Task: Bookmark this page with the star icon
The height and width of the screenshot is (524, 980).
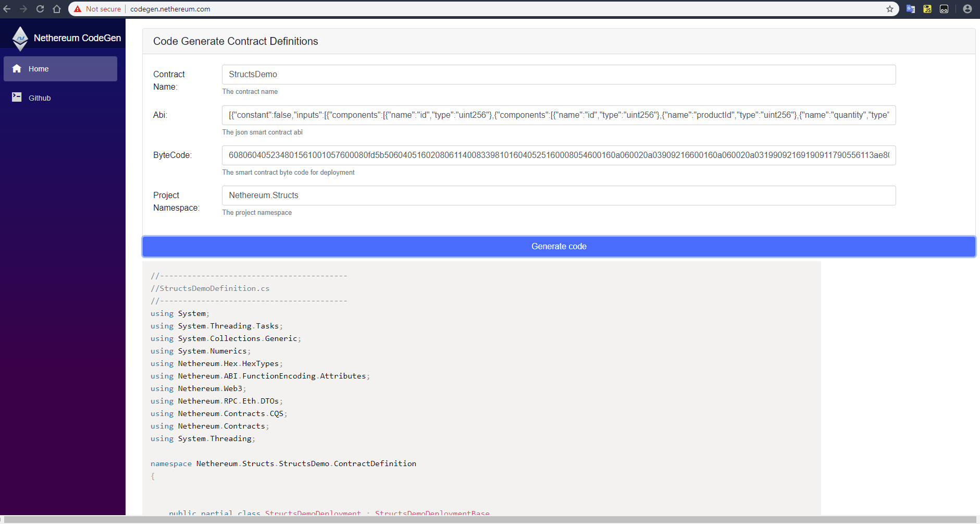Action: click(x=890, y=9)
